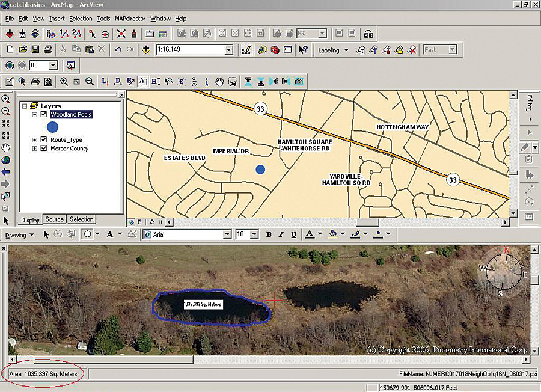Toggle the Route_Type layer checkbox

tap(43, 139)
